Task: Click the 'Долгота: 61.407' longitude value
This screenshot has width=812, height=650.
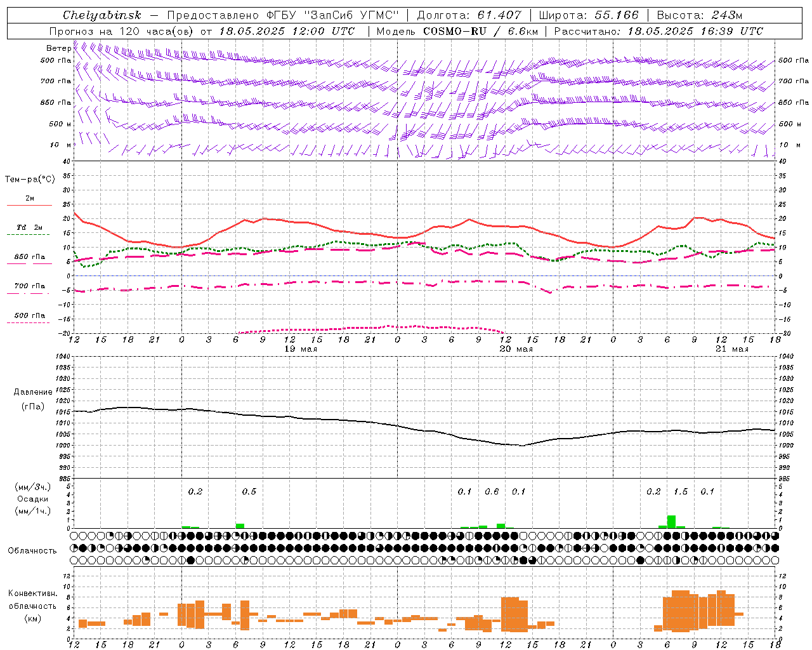Action: click(469, 15)
